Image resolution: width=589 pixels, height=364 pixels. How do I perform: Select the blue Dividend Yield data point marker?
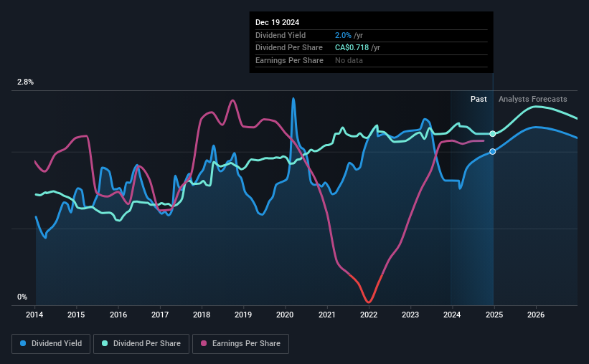[x=492, y=152]
